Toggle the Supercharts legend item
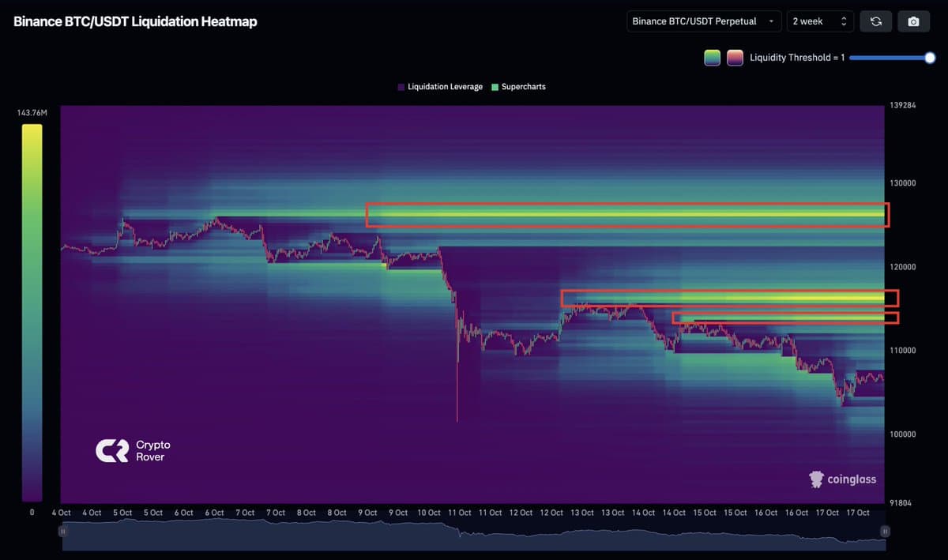Image resolution: width=948 pixels, height=560 pixels. point(519,87)
